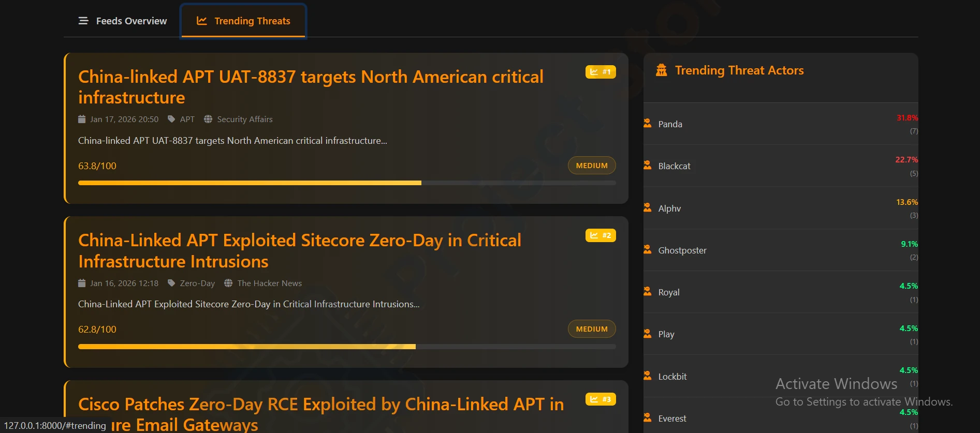Switch to the Feeds Overview tab

(x=122, y=21)
